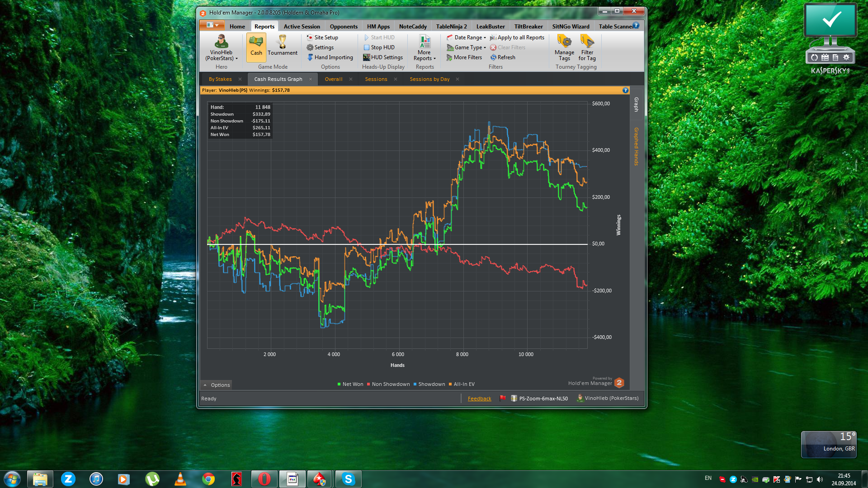The image size is (868, 488).
Task: Open LeakBuster tab
Action: pos(491,27)
